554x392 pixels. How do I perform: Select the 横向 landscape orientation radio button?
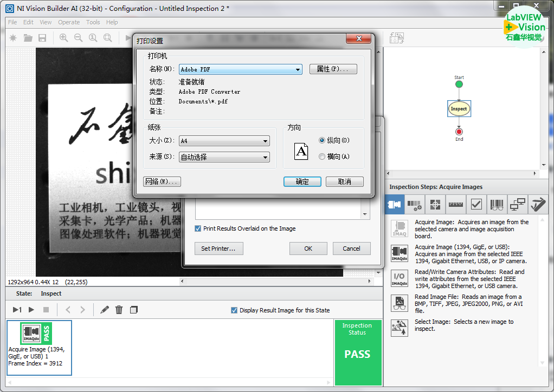point(322,156)
